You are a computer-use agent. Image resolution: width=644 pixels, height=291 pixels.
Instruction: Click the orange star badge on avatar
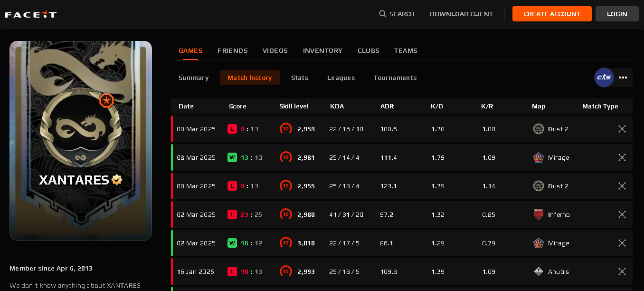click(x=107, y=100)
